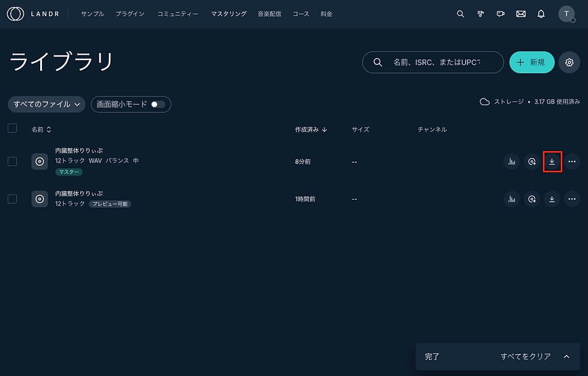Sort by 名前 column

[41, 130]
